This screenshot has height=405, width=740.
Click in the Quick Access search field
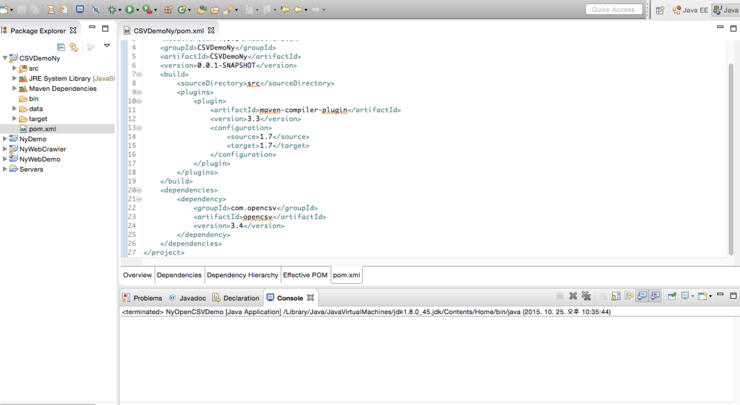pos(614,9)
